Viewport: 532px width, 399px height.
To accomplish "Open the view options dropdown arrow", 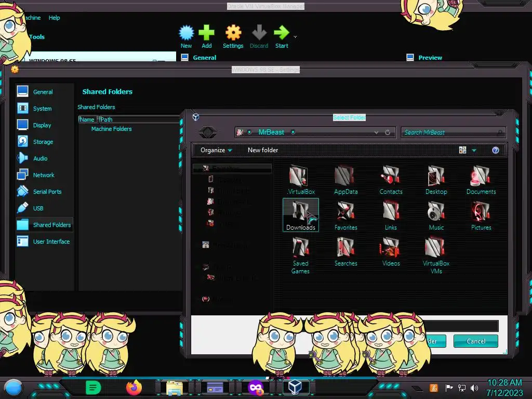I will tap(474, 150).
